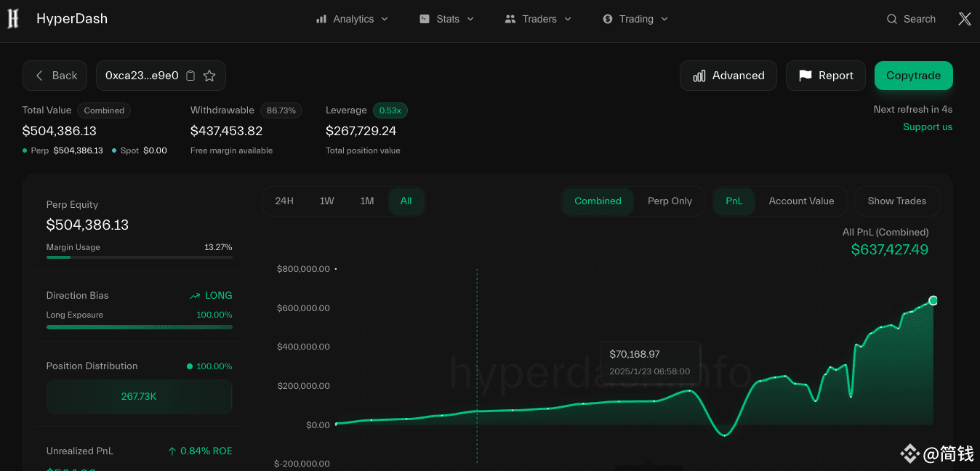Click the Advanced chart icon
The width and height of the screenshot is (980, 471).
click(x=699, y=76)
